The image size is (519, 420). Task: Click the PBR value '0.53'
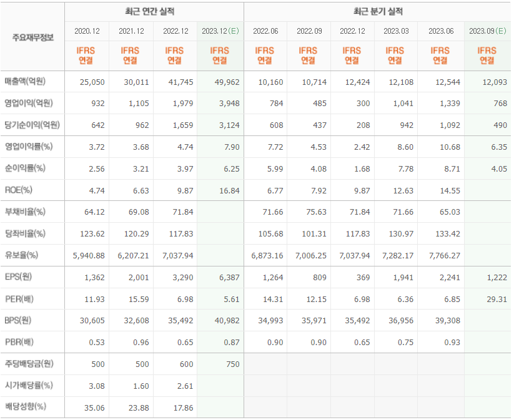[97, 342]
